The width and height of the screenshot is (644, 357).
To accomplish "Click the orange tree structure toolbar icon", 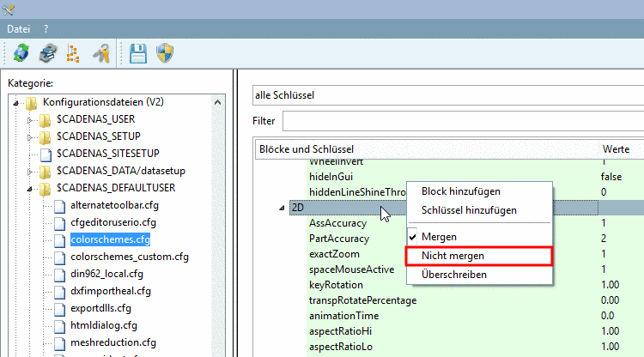I will click(73, 54).
